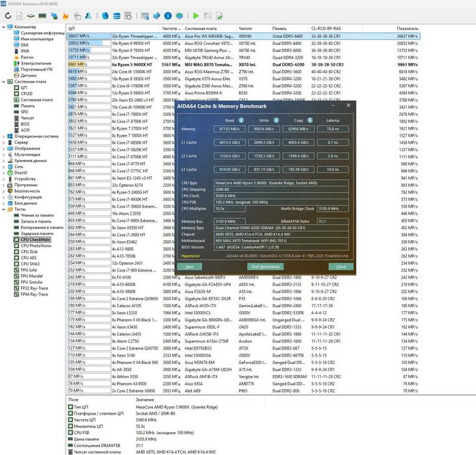Toggle the Тип ЦП field checkbox
The width and height of the screenshot is (476, 455).
[70, 407]
